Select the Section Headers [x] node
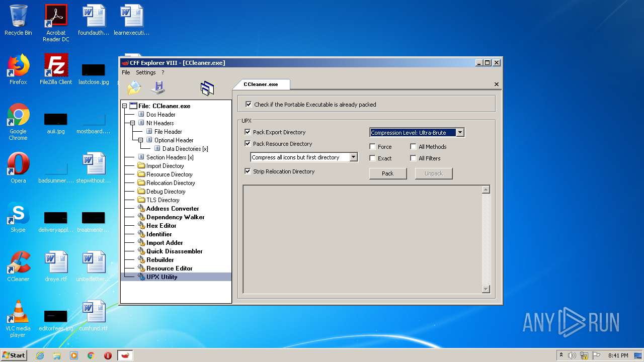644x362 pixels. [x=170, y=157]
